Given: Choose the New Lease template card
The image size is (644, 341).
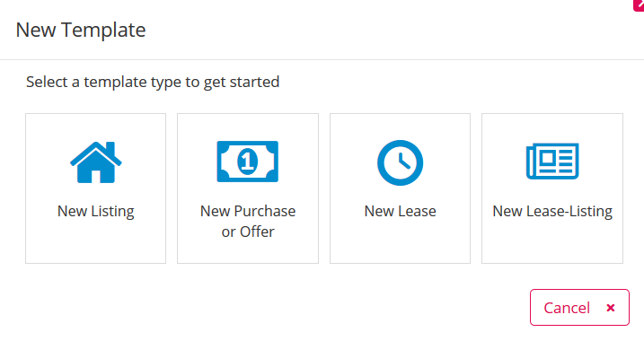Looking at the screenshot, I should 400,188.
